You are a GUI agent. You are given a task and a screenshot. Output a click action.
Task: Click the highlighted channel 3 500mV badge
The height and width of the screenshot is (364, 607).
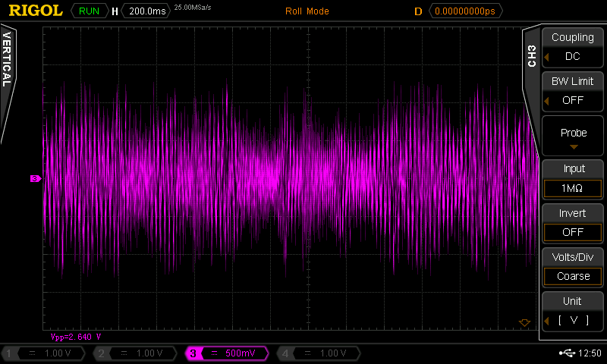point(228,353)
